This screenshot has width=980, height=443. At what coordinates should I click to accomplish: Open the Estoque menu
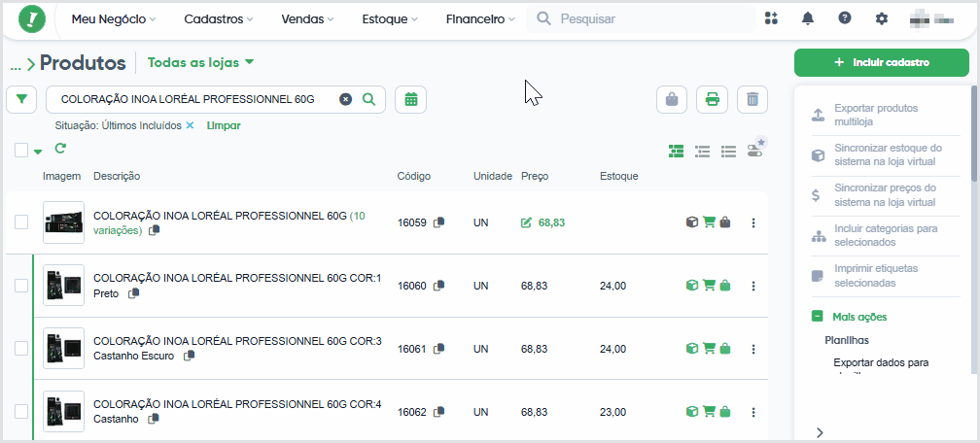pyautogui.click(x=389, y=19)
